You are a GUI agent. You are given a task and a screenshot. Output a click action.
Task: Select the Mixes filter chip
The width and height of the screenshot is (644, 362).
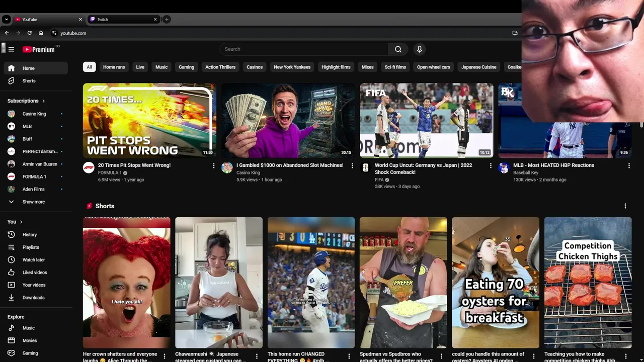coord(368,67)
